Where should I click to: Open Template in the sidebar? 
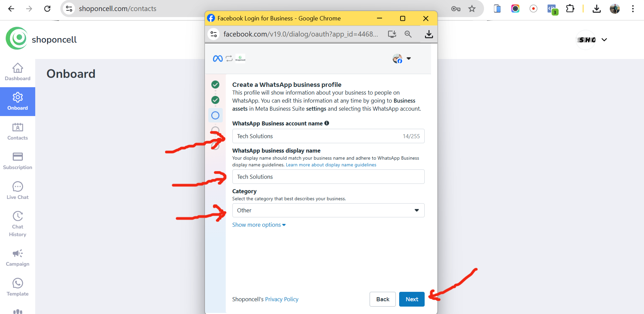tap(17, 287)
